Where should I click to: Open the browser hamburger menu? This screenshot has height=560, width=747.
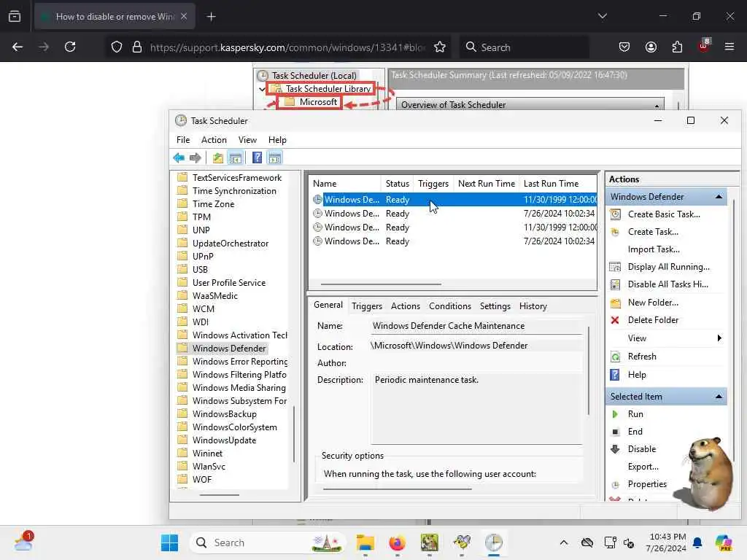click(x=729, y=47)
